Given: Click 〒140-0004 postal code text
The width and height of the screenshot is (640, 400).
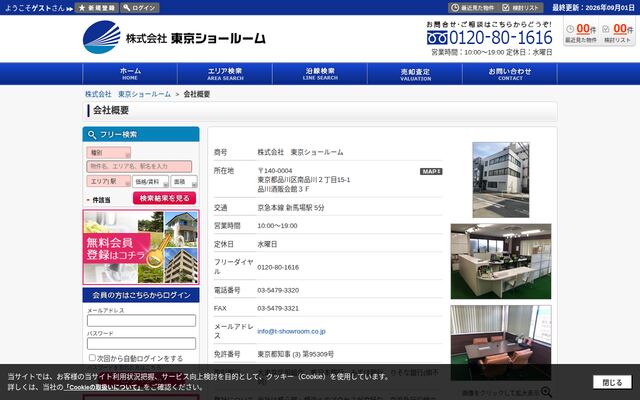Looking at the screenshot, I should (x=275, y=171).
